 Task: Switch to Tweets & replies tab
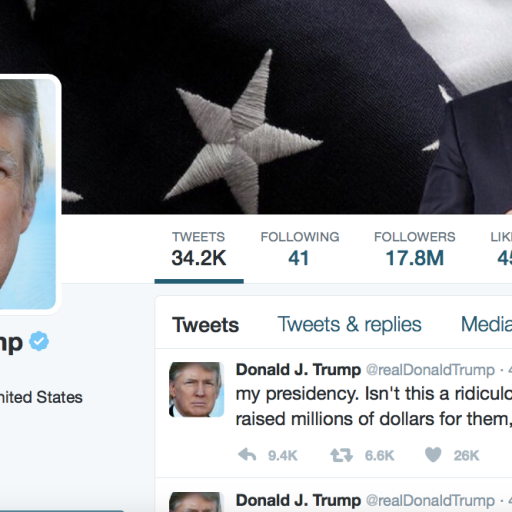pyautogui.click(x=350, y=325)
